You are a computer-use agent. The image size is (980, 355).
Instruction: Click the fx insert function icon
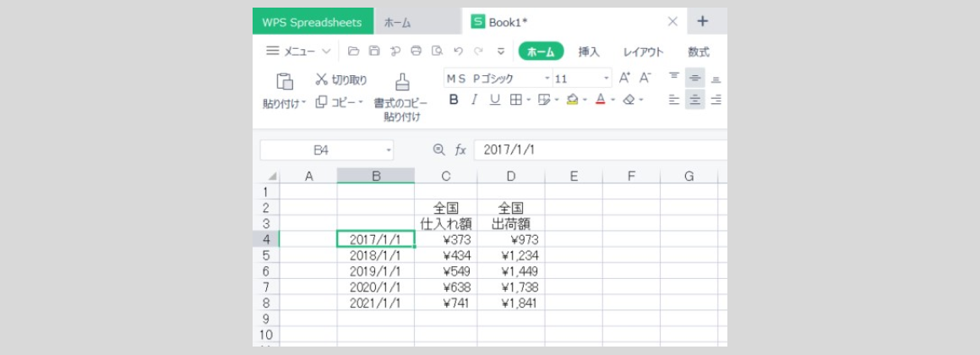[x=460, y=150]
